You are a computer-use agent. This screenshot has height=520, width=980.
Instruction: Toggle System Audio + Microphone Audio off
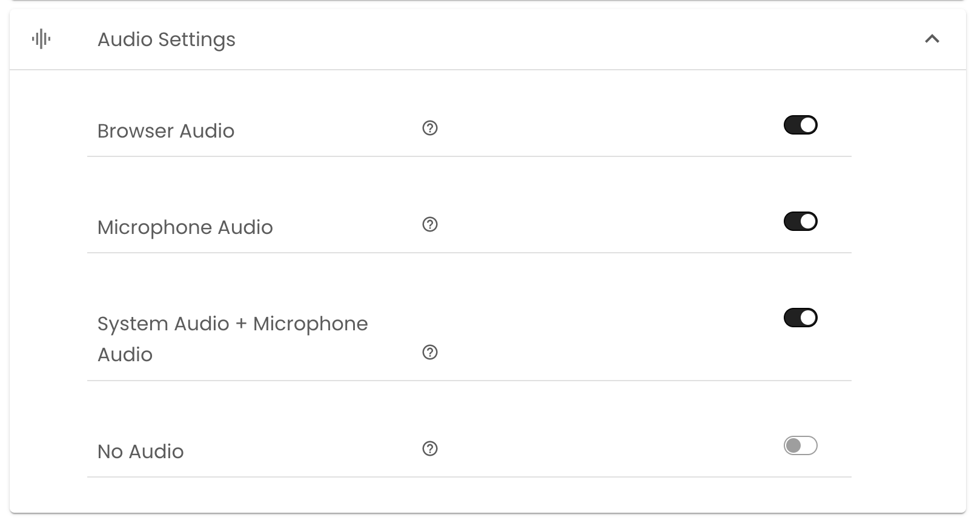tap(800, 318)
